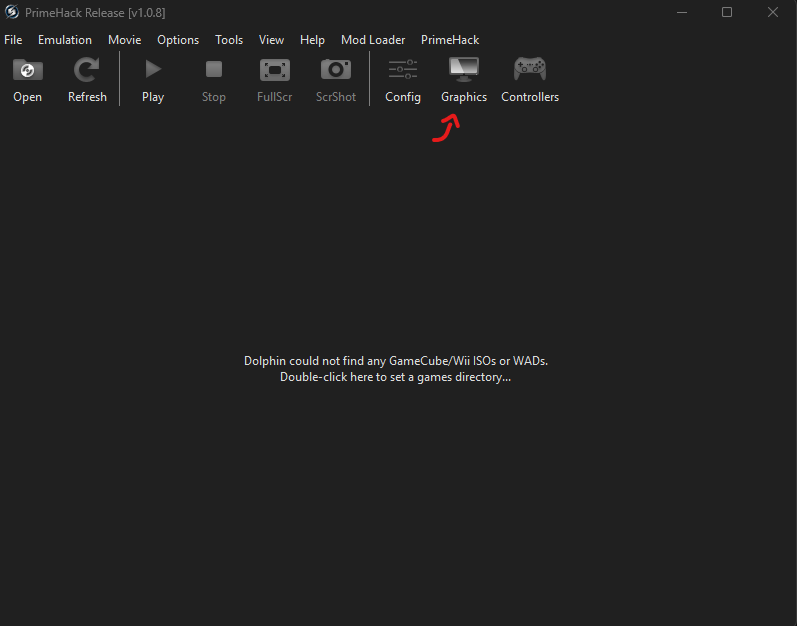Open the Help menu

(312, 40)
